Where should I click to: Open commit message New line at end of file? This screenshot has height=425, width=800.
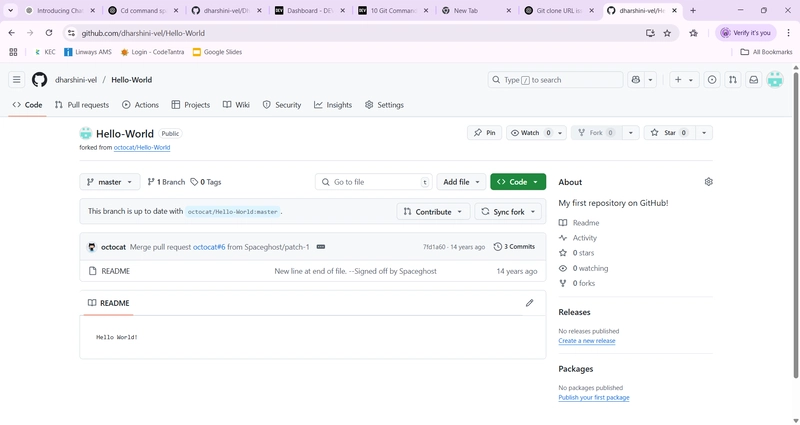[x=355, y=271]
